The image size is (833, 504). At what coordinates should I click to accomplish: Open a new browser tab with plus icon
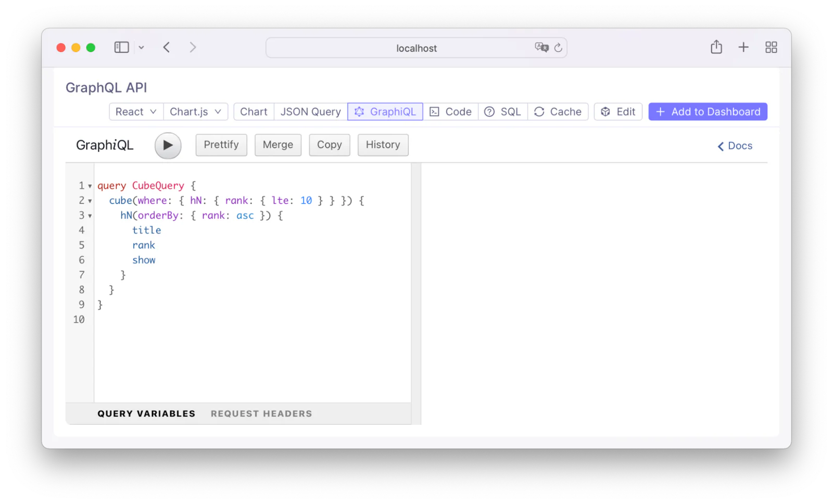coord(743,47)
